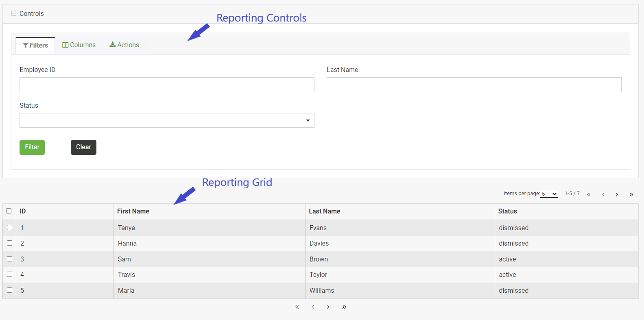Go to first page in bottom pager

tap(297, 307)
